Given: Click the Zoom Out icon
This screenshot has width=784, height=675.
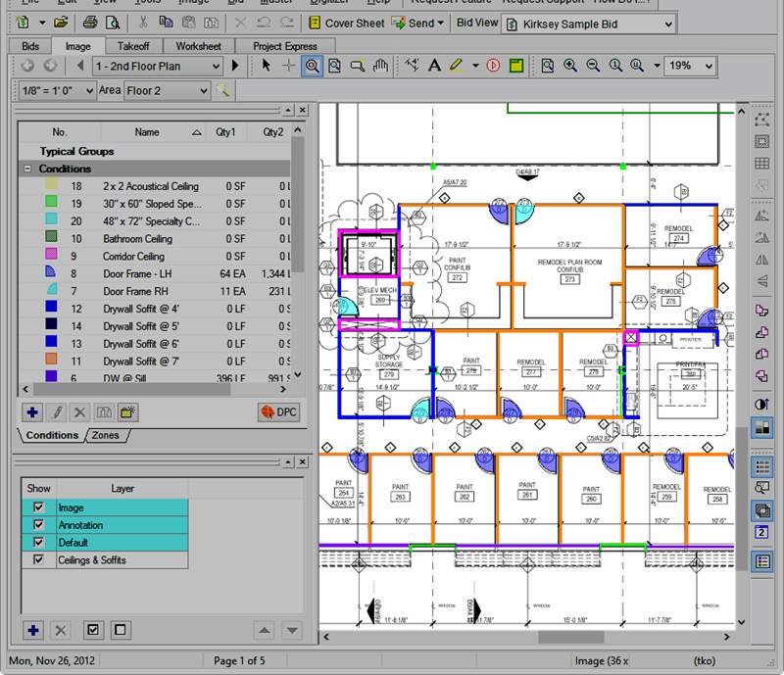Looking at the screenshot, I should 593,66.
